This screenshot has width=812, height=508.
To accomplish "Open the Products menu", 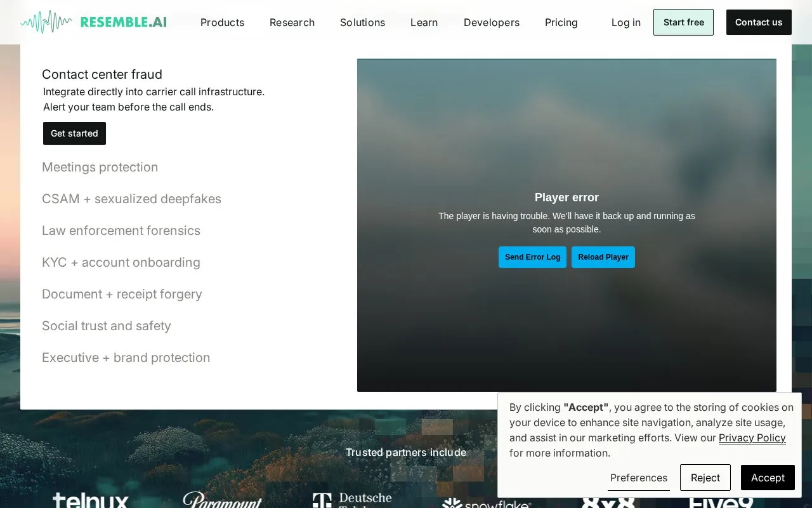I will coord(222,22).
